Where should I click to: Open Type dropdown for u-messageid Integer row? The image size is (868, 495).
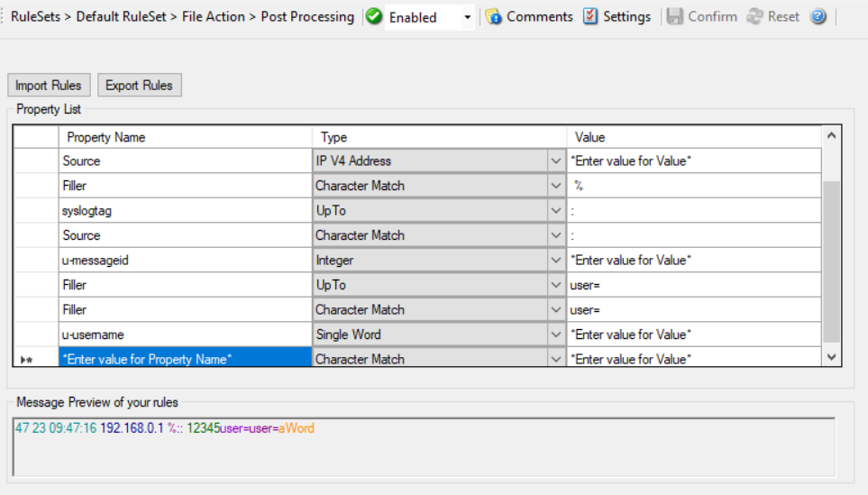click(555, 261)
